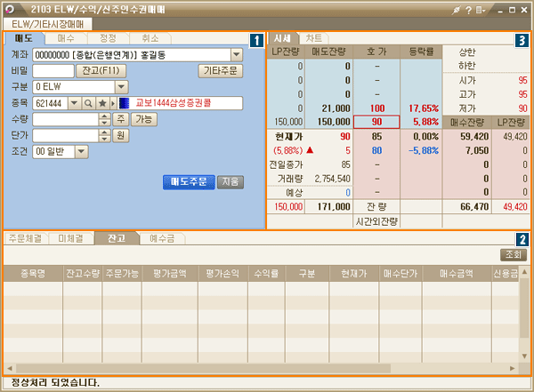Click the total bid quantity 66,470

(x=474, y=206)
